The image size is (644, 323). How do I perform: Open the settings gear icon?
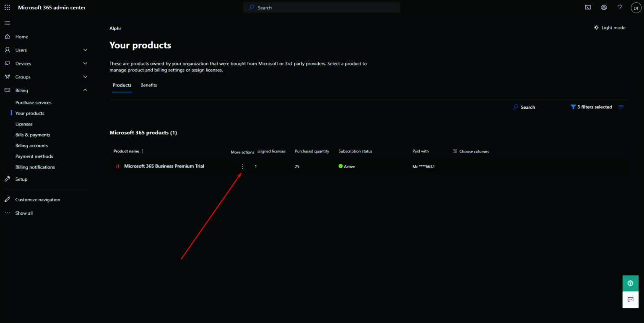(x=604, y=8)
